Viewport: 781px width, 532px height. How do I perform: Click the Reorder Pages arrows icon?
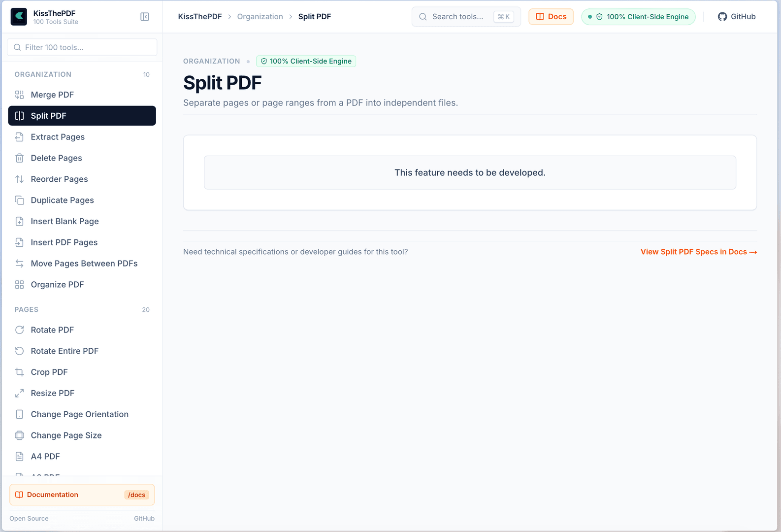click(x=19, y=179)
